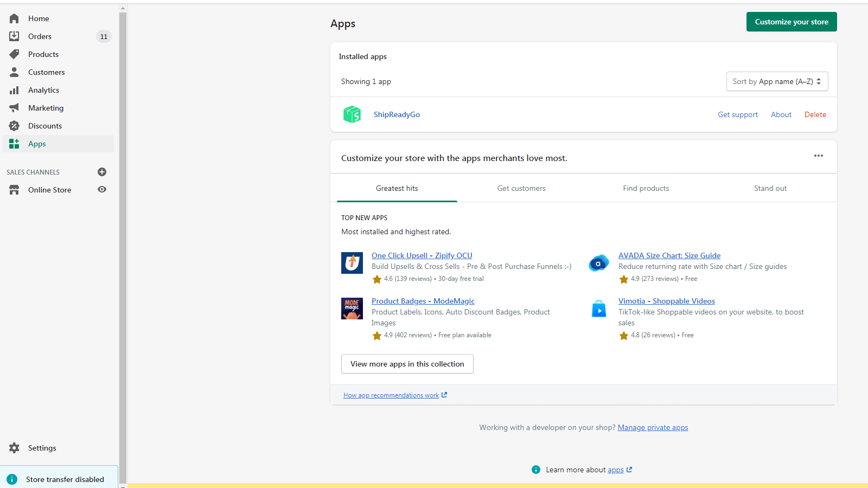Open the Sort by App name dropdown

pyautogui.click(x=777, y=81)
